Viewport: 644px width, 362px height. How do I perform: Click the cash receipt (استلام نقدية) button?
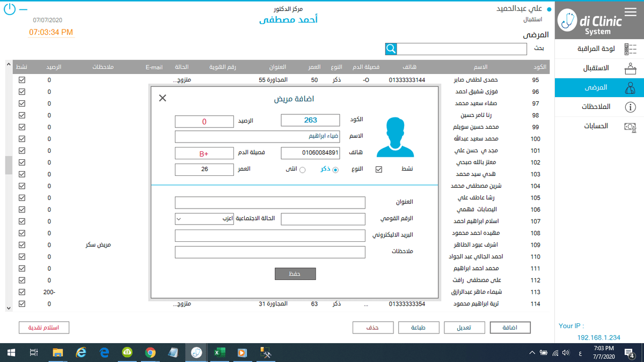[x=44, y=328]
